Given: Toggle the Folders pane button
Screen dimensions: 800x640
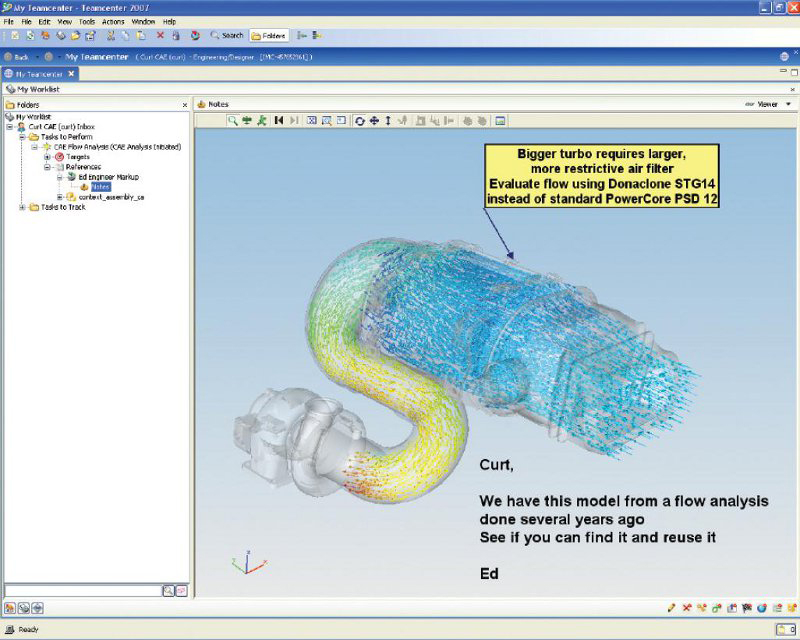Looking at the screenshot, I should click(269, 35).
